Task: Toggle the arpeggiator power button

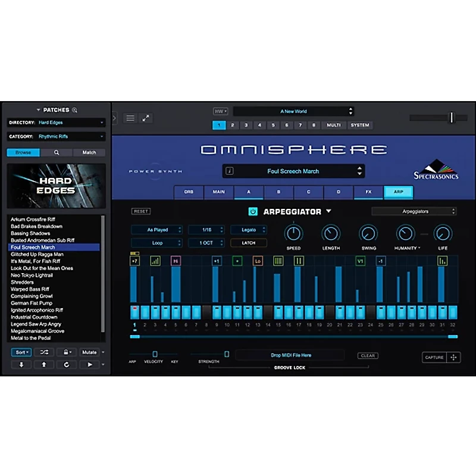Action: [x=253, y=211]
